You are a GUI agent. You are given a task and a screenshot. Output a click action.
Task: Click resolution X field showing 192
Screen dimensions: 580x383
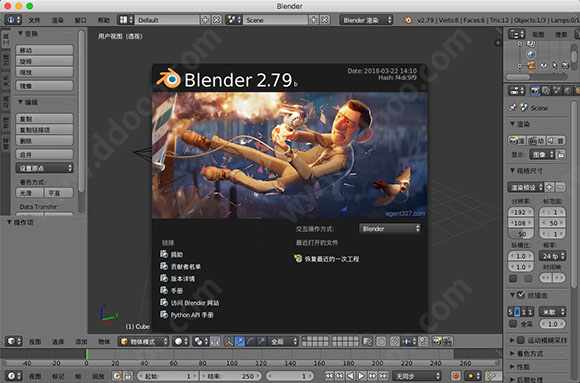click(521, 212)
